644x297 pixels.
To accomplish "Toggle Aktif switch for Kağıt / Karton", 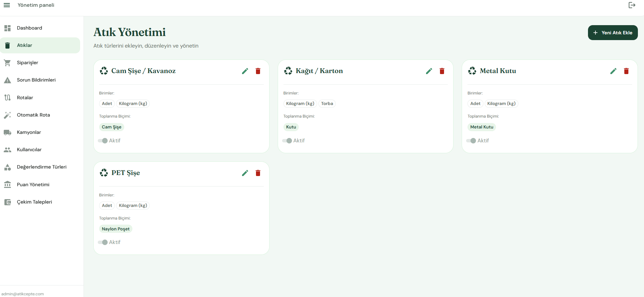I will (x=287, y=141).
